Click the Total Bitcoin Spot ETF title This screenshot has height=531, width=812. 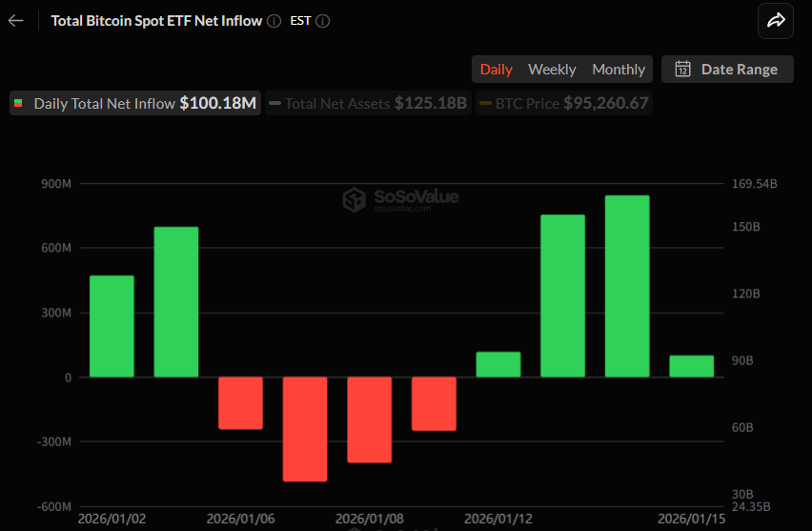tap(155, 20)
